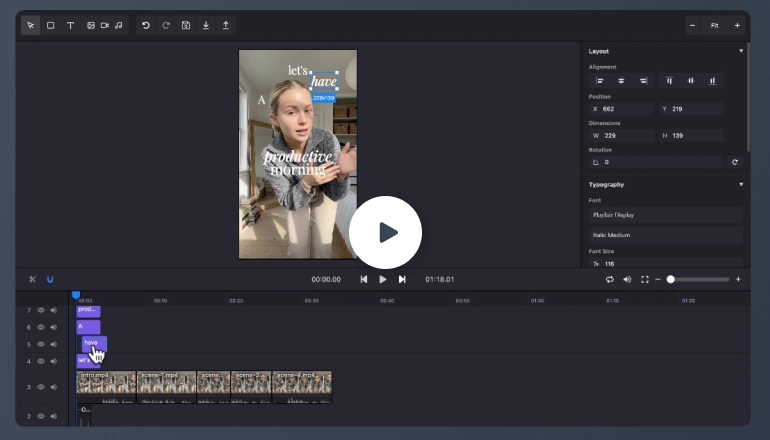Align top in Layout panel
Viewport: 770px width, 440px height.
(669, 81)
